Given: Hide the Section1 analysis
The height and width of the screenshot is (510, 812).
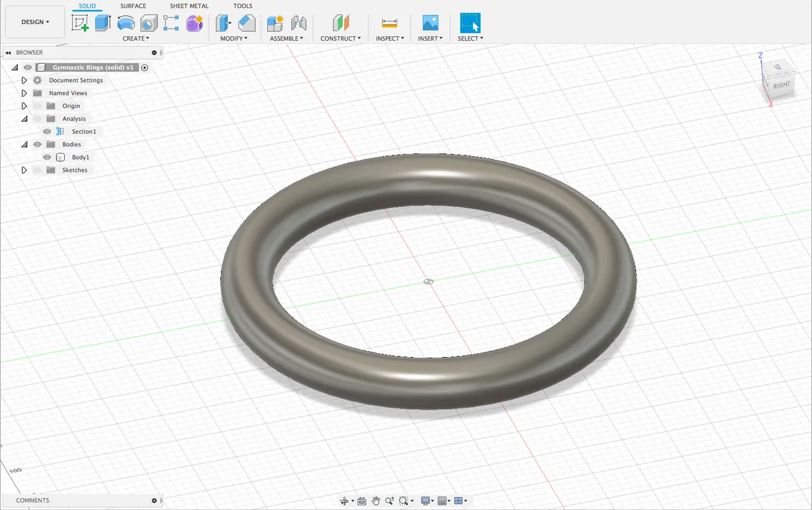Looking at the screenshot, I should coord(47,131).
